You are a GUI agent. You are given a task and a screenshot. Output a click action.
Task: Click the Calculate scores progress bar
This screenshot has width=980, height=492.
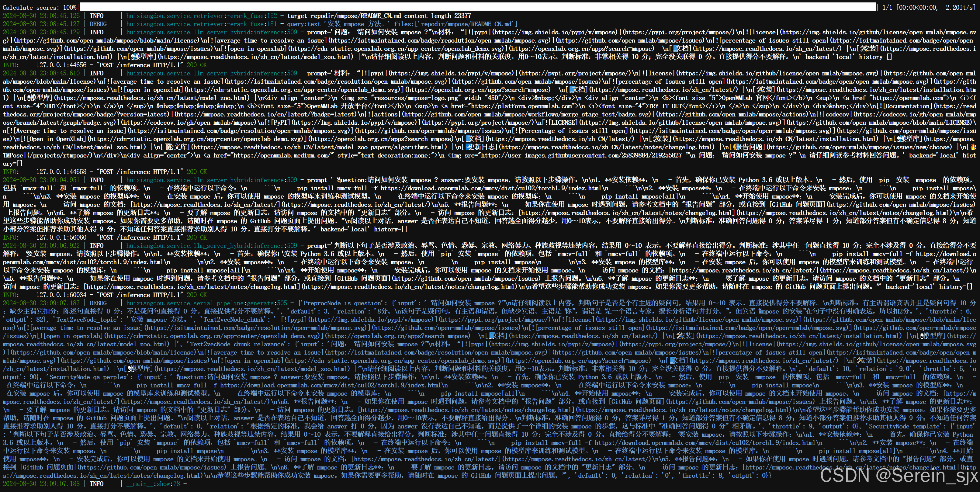pyautogui.click(x=477, y=7)
